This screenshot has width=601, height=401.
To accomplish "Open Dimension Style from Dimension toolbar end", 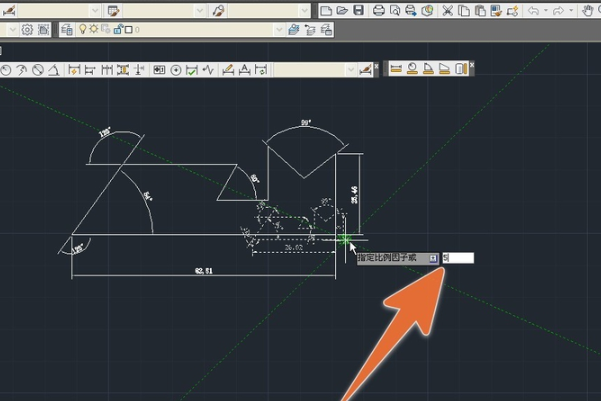I will click(365, 70).
